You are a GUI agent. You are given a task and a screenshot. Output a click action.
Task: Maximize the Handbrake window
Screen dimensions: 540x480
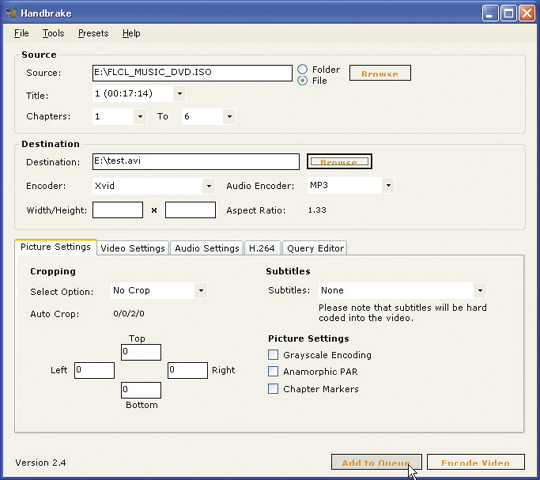[x=508, y=13]
